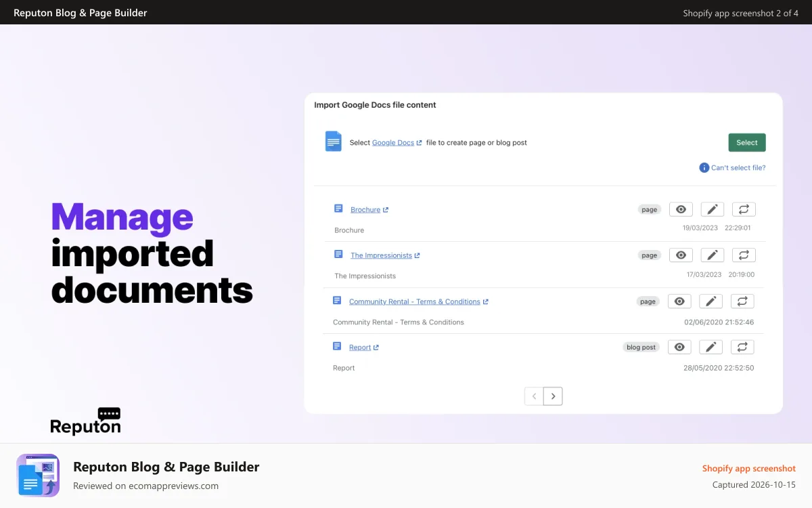Click the timestamp 02/06/2020 21:52:46

coord(719,322)
